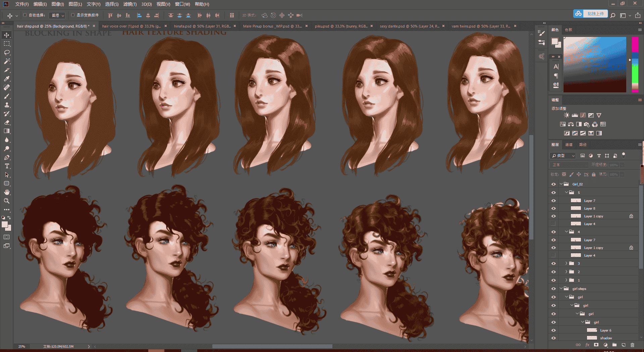
Task: Expand group 3 in layers panel
Action: click(567, 263)
